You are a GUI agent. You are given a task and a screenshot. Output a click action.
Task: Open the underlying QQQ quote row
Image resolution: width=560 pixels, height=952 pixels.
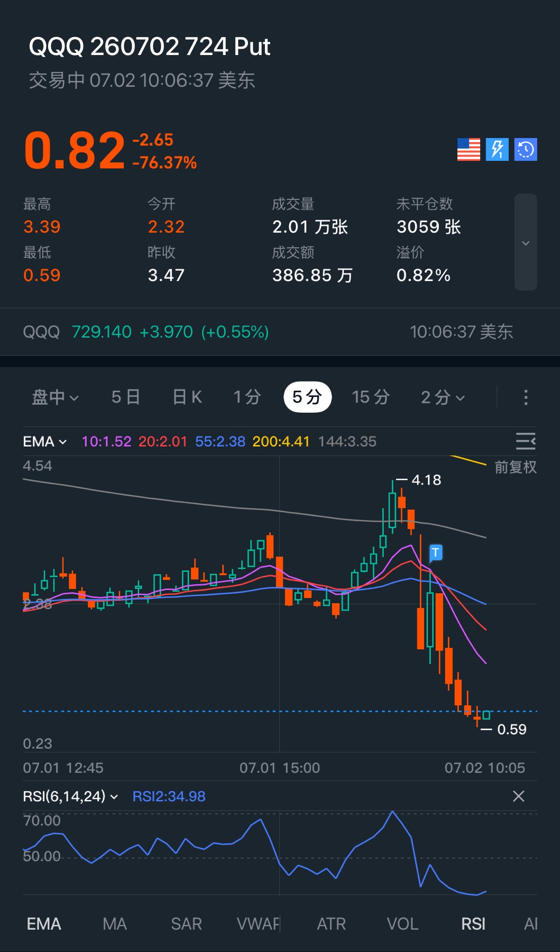click(280, 332)
